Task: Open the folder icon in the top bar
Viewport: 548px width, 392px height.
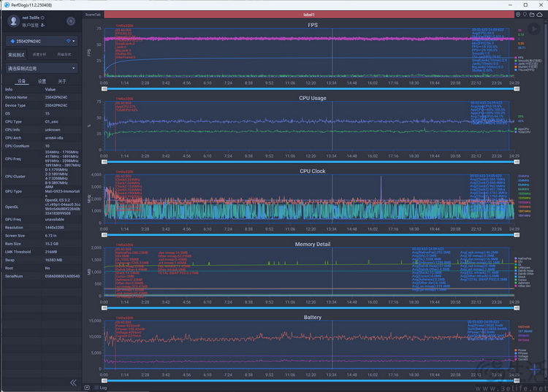Action: (x=532, y=14)
